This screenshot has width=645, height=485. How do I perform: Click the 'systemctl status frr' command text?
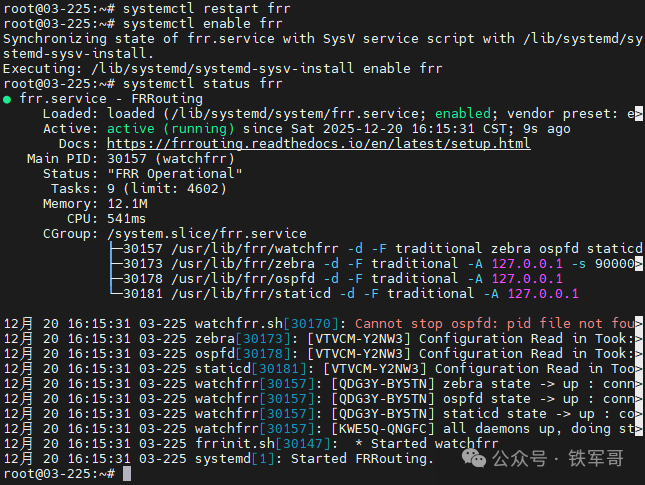[196, 84]
